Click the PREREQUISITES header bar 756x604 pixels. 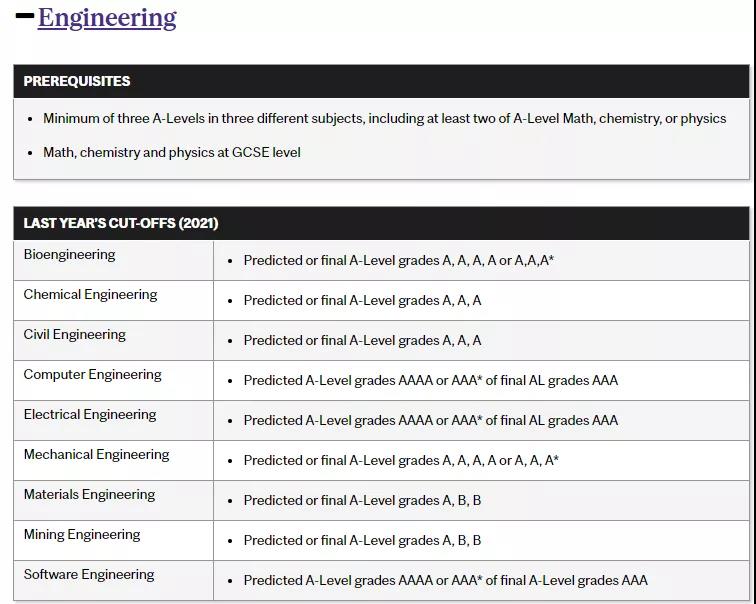(380, 81)
